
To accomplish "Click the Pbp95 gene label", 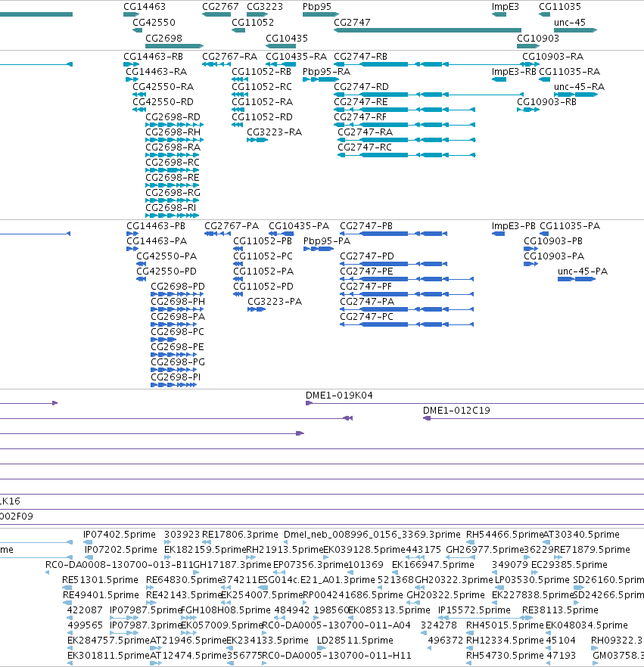I will pos(316,7).
